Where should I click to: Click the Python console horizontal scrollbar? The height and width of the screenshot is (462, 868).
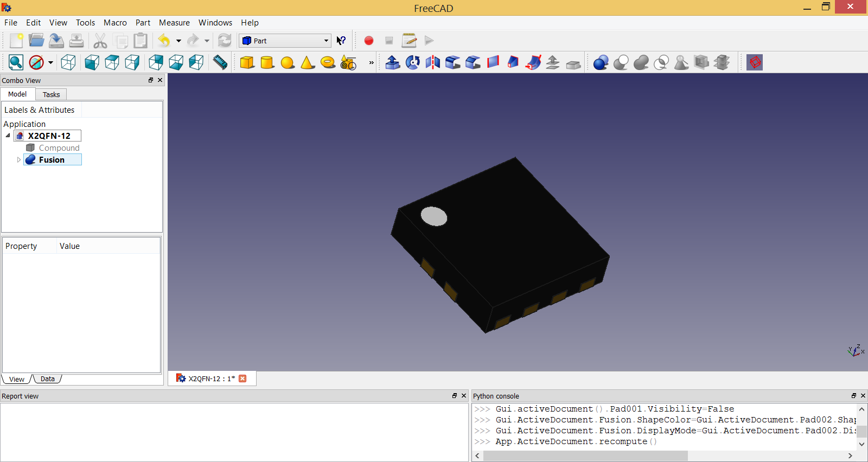point(585,456)
